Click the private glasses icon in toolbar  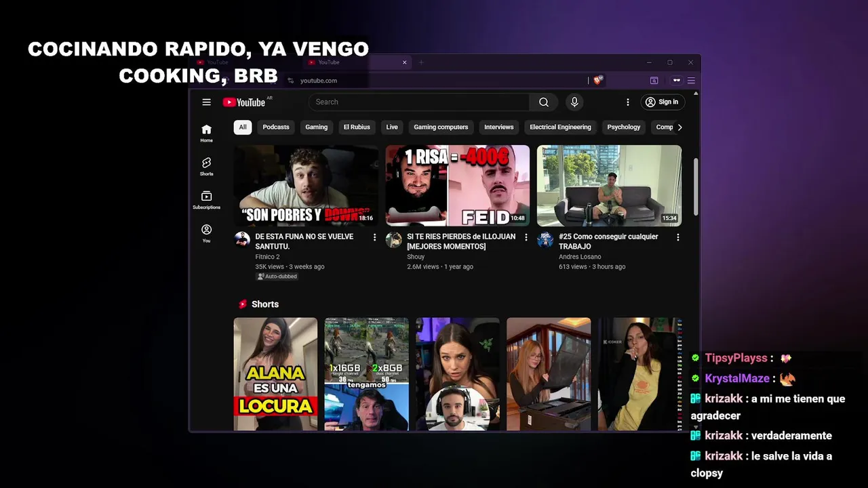pos(676,81)
